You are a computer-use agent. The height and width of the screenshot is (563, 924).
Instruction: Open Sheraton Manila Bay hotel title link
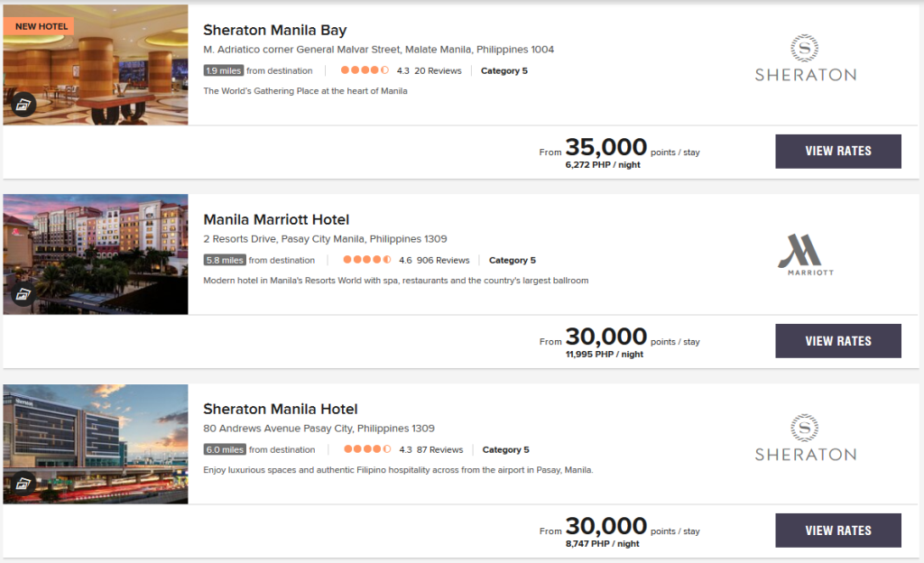[274, 31]
